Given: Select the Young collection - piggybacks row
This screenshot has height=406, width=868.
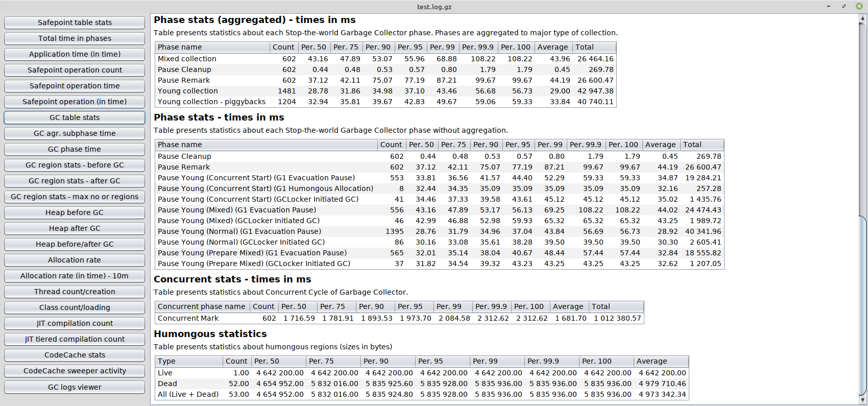Looking at the screenshot, I should click(x=385, y=102).
